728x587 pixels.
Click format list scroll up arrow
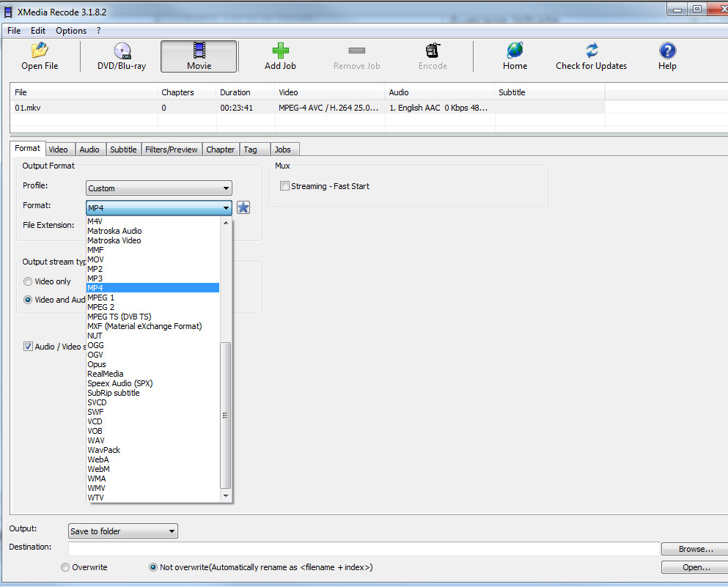tap(226, 223)
